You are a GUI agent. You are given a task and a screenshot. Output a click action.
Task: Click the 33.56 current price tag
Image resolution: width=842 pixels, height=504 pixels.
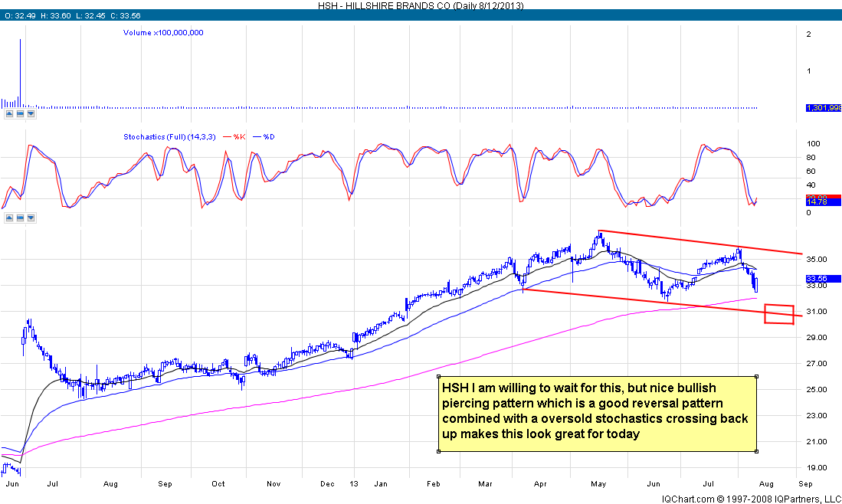click(x=823, y=279)
